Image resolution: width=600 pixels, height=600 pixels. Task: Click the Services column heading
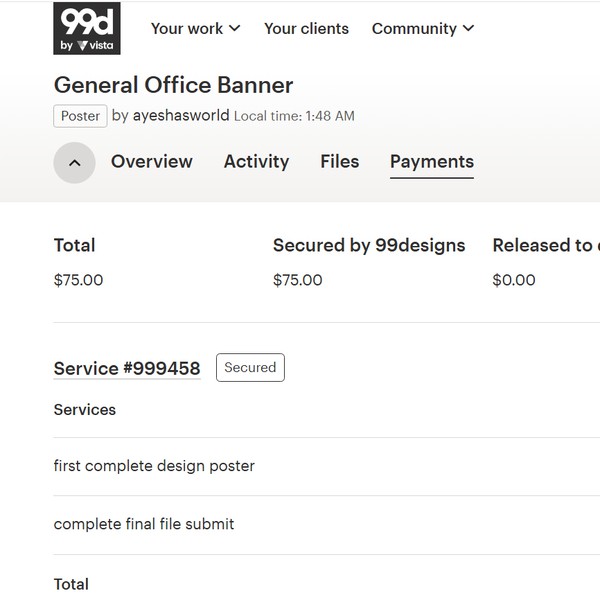(x=85, y=410)
